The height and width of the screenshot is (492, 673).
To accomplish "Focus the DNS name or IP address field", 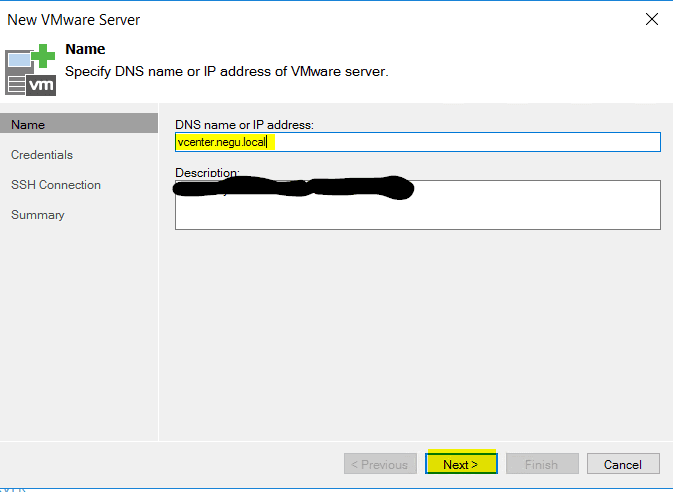I will pyautogui.click(x=418, y=142).
